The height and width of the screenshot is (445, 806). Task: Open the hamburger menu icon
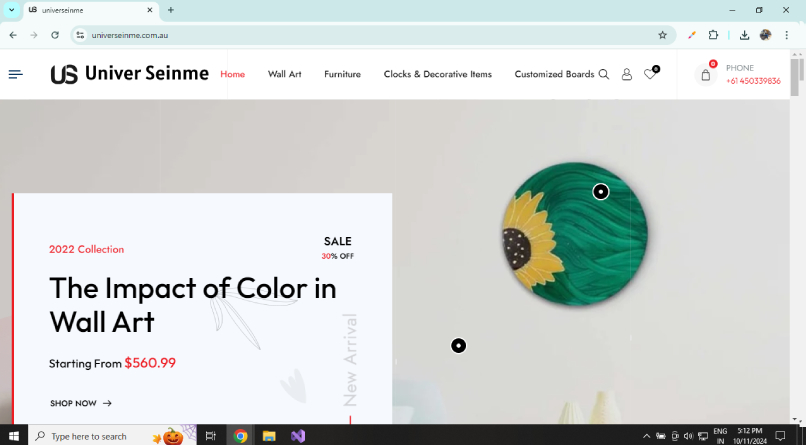pyautogui.click(x=15, y=75)
